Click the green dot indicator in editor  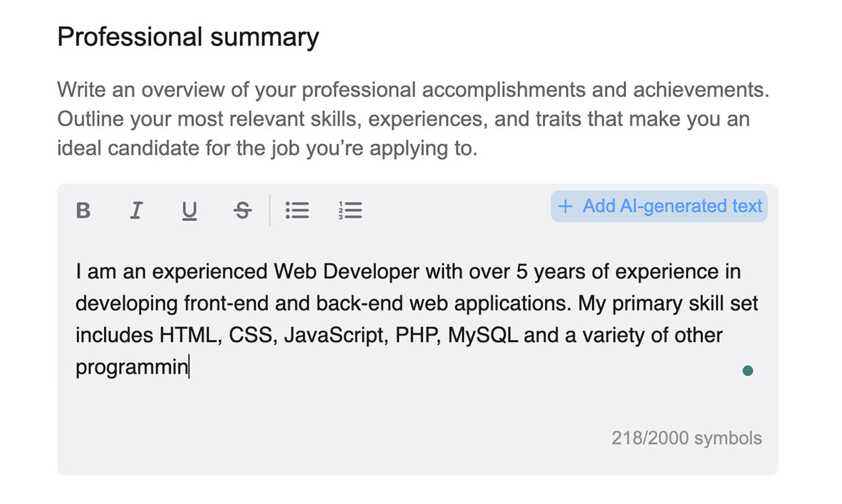[747, 370]
